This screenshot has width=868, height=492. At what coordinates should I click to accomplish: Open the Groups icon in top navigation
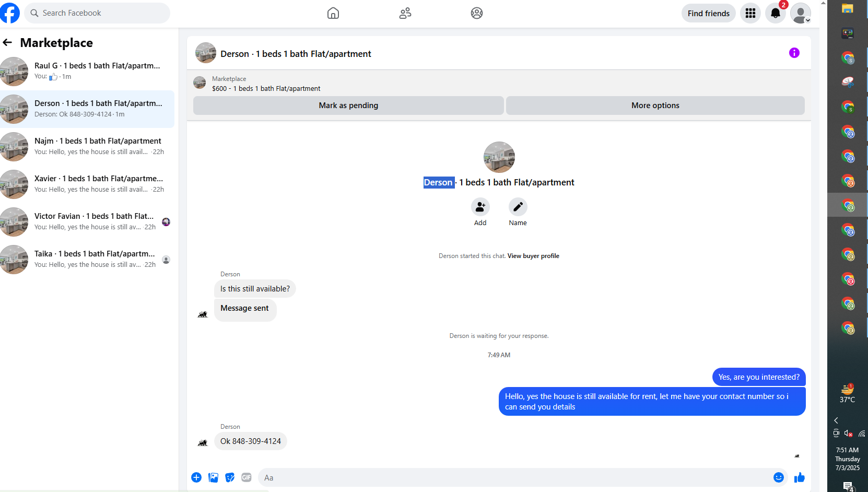click(x=477, y=13)
